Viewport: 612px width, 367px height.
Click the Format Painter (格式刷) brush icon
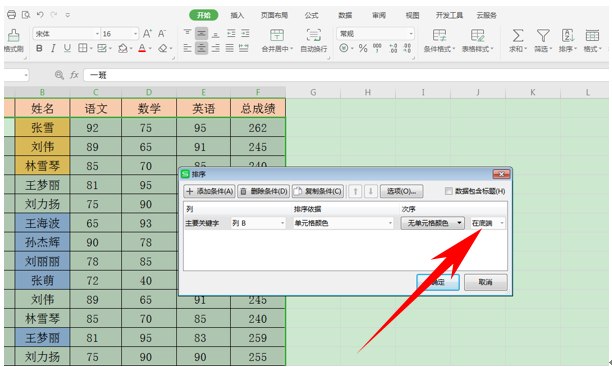pos(13,36)
